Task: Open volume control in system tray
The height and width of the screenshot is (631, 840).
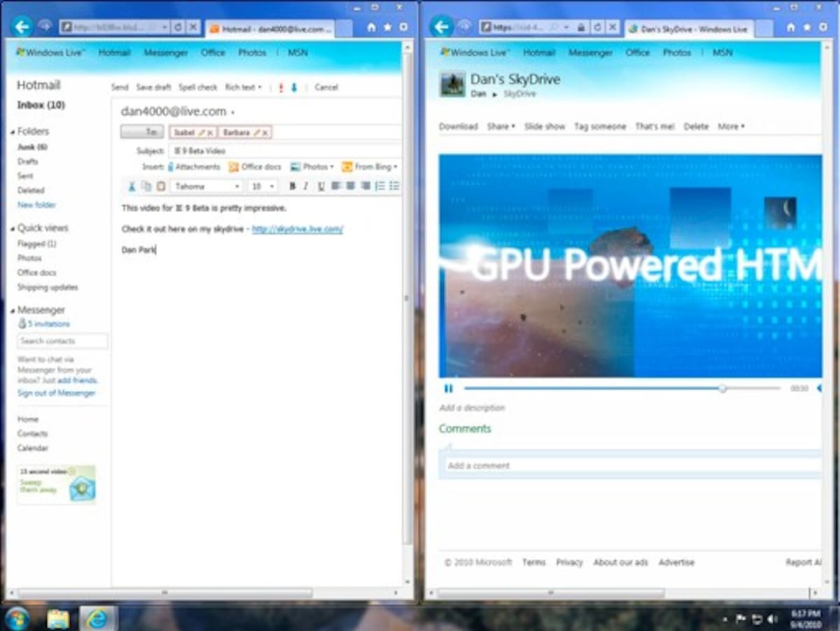Action: [772, 619]
